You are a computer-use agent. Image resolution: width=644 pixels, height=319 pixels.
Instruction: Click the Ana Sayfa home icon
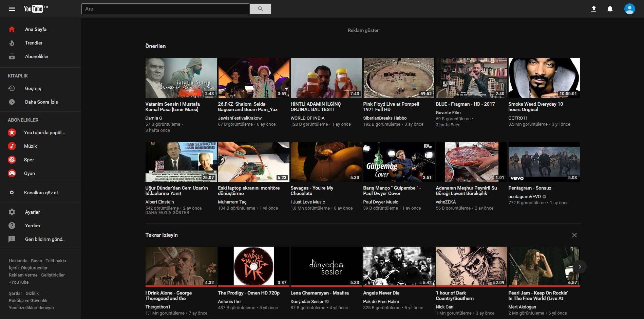(x=12, y=29)
